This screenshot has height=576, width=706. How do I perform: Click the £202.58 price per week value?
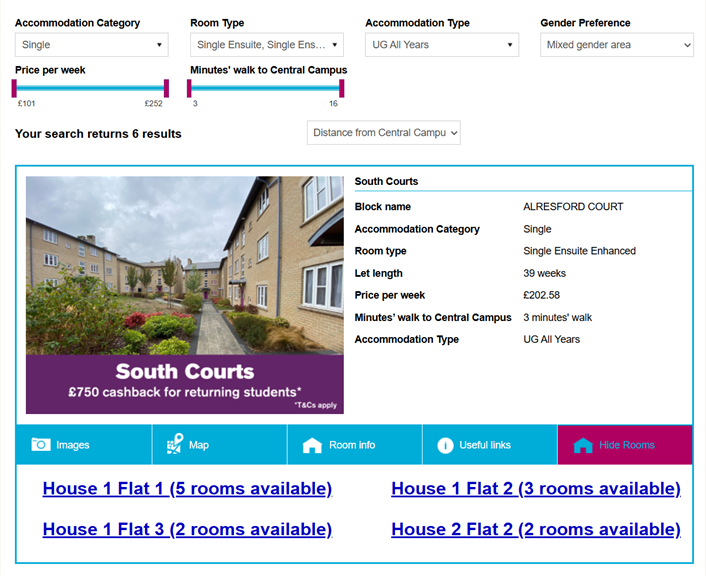(x=542, y=295)
